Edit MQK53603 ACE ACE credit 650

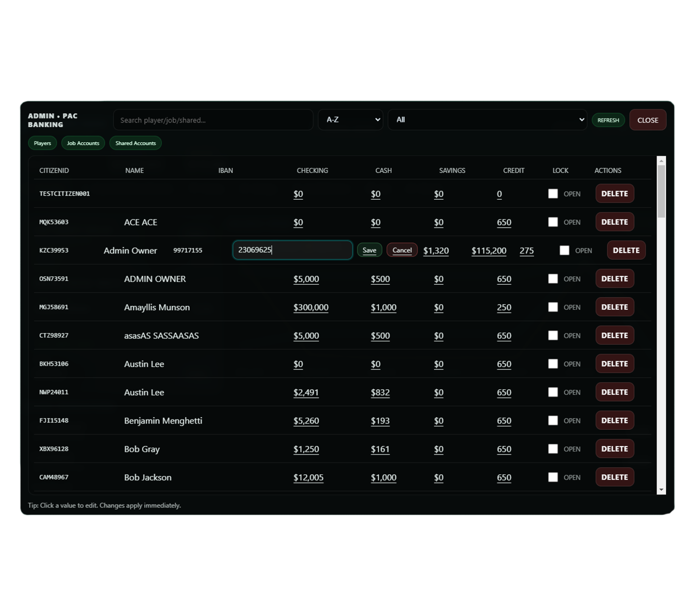[x=504, y=222]
